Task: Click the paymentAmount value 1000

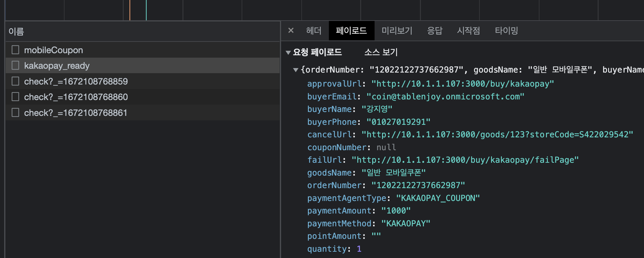Action: 396,211
